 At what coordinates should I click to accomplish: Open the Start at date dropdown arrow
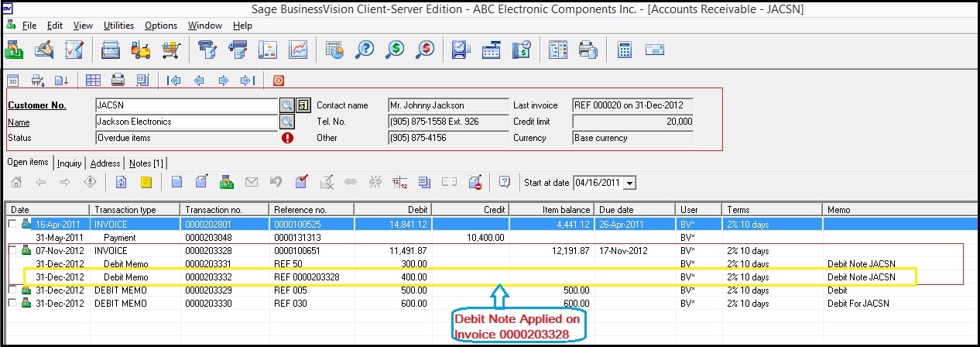[629, 183]
